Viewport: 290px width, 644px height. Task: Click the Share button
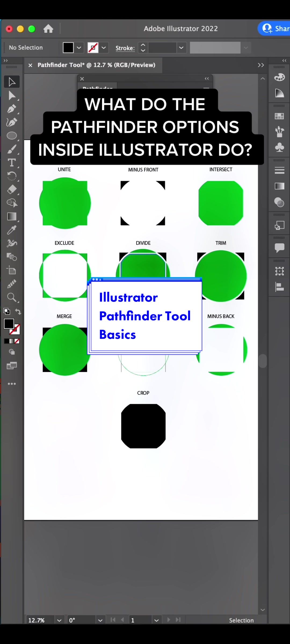[274, 28]
